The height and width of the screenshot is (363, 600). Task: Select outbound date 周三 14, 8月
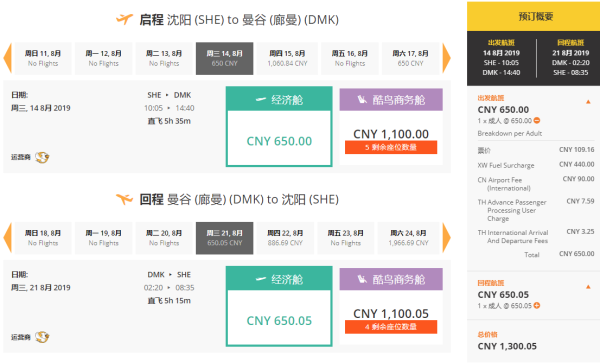tap(225, 58)
